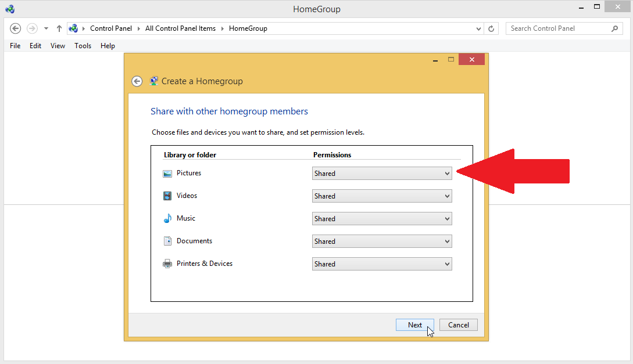This screenshot has height=364, width=633.
Task: Open the Documents permissions dropdown
Action: click(381, 241)
